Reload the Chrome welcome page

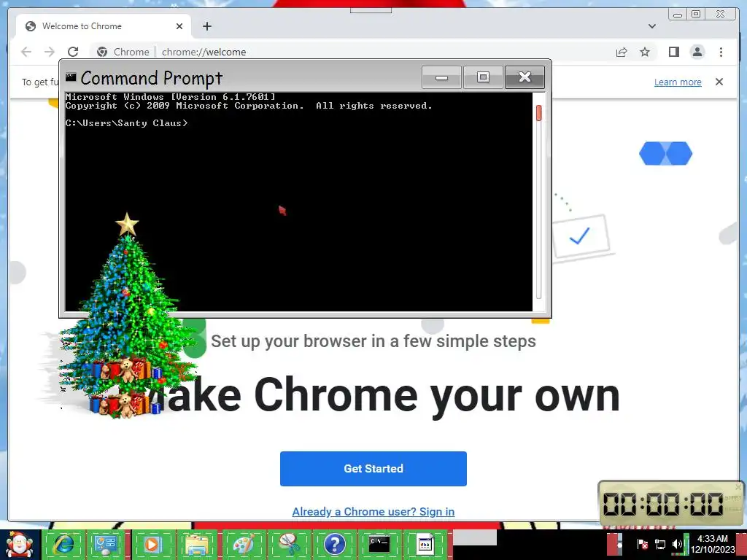(x=73, y=52)
